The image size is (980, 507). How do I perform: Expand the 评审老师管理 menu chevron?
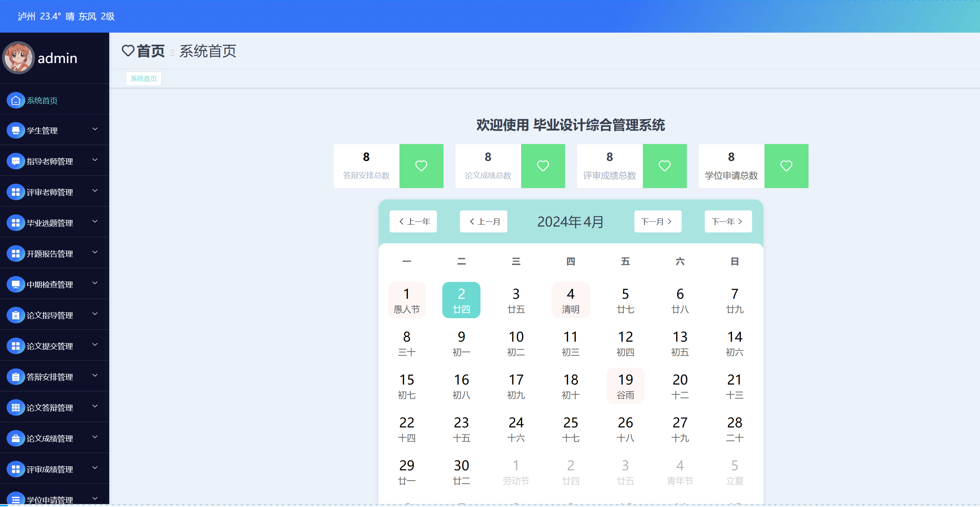tap(95, 191)
